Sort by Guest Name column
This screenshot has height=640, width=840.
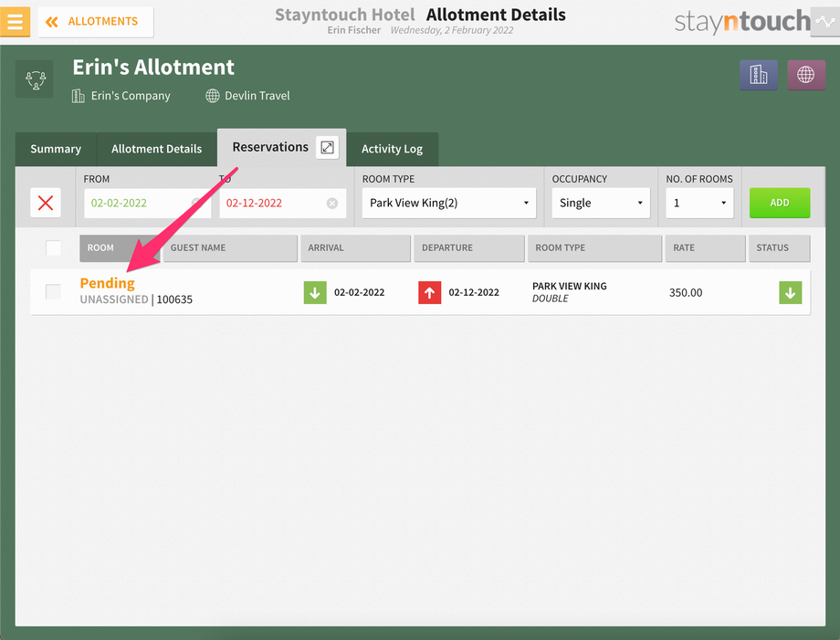230,248
